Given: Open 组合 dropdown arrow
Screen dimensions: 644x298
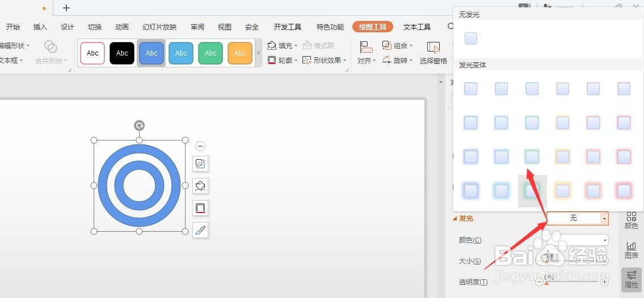Looking at the screenshot, I should (x=411, y=46).
